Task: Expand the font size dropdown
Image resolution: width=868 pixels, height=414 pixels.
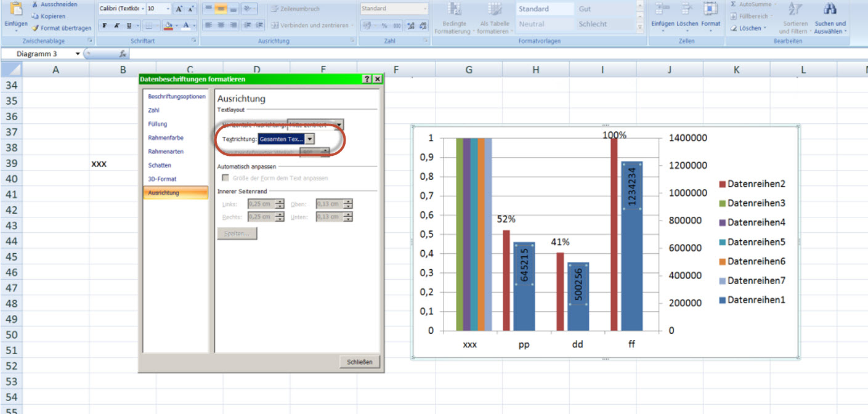Action: click(168, 9)
